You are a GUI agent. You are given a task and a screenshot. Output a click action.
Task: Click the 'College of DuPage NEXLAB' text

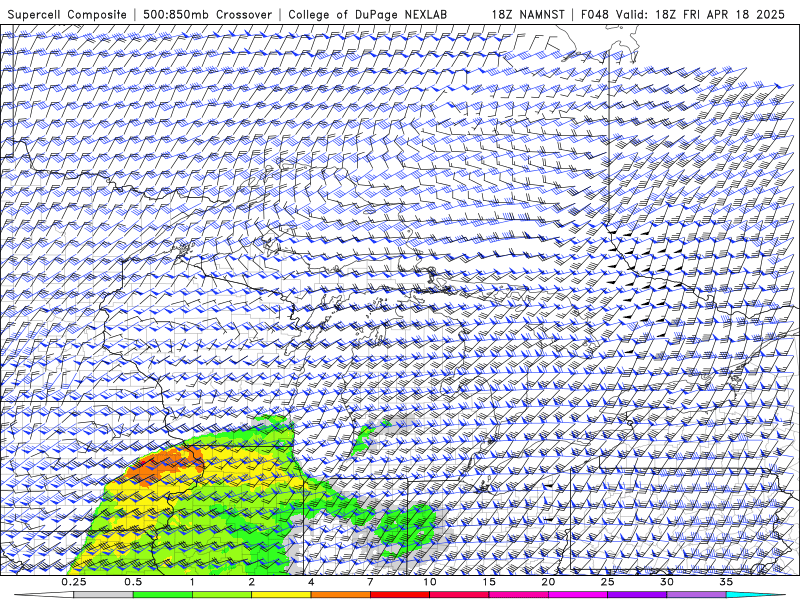tap(367, 14)
